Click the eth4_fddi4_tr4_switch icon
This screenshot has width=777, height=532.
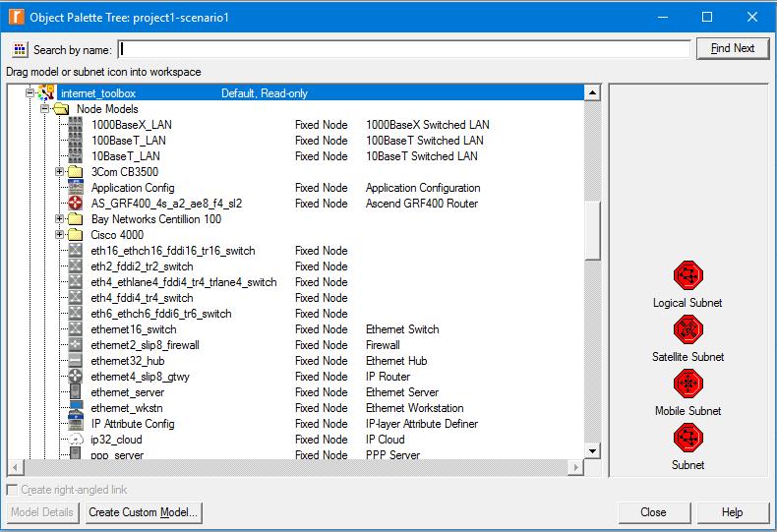76,298
